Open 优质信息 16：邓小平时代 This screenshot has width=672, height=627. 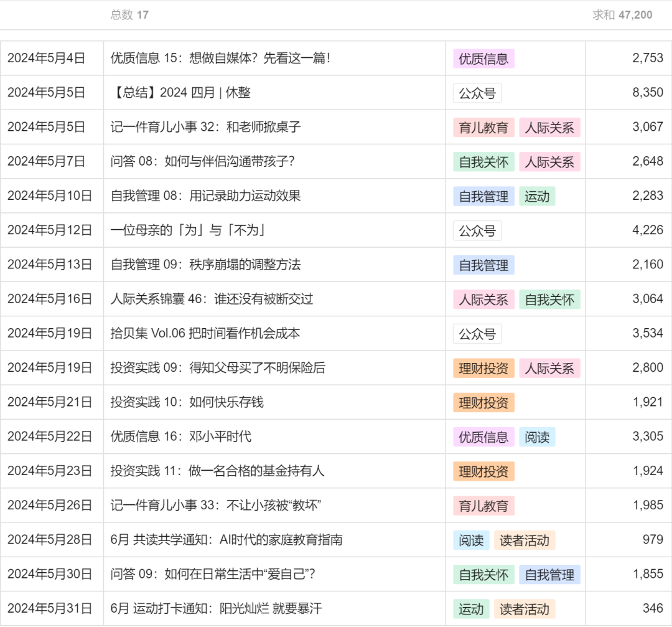(x=181, y=436)
